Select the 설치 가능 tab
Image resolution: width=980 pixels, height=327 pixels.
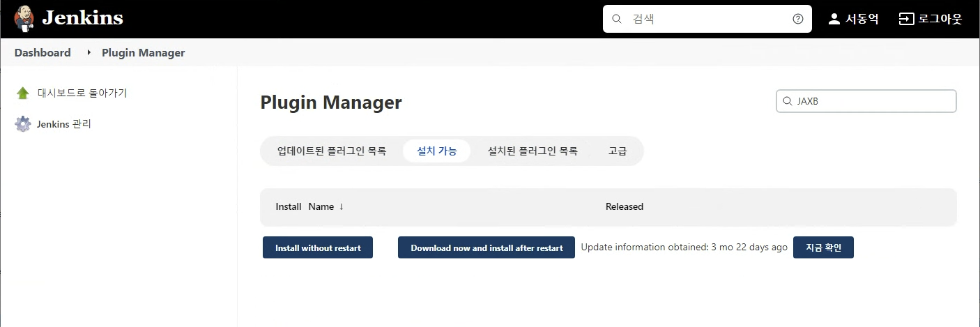pyautogui.click(x=436, y=151)
